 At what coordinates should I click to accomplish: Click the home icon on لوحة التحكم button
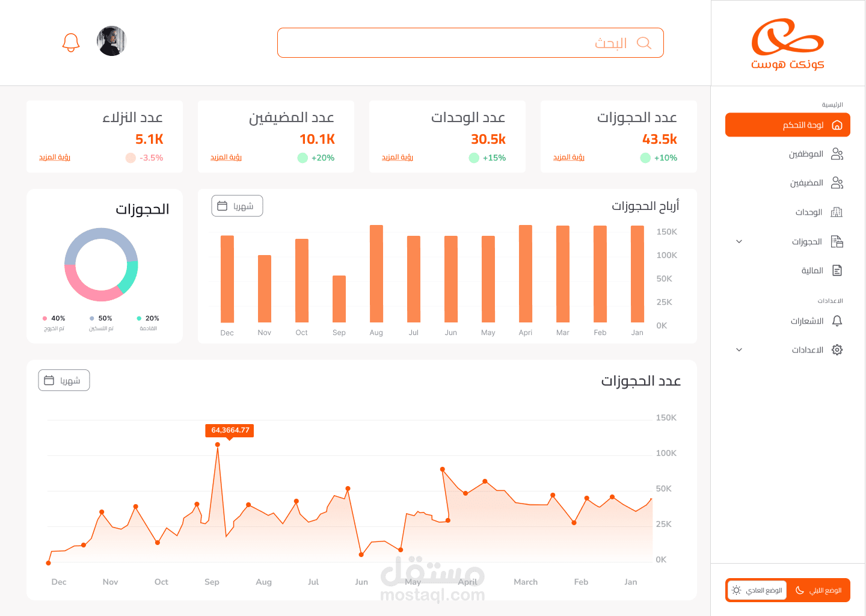pyautogui.click(x=838, y=125)
